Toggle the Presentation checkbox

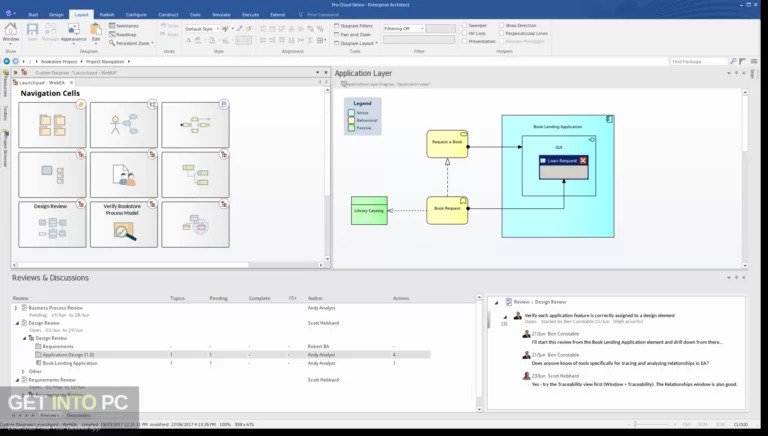pyautogui.click(x=464, y=41)
